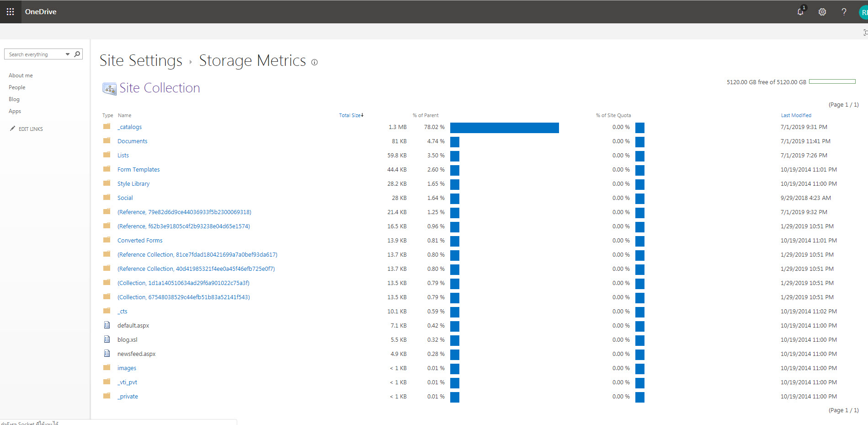Click the default.aspx file name
The image size is (868, 425).
pos(133,326)
